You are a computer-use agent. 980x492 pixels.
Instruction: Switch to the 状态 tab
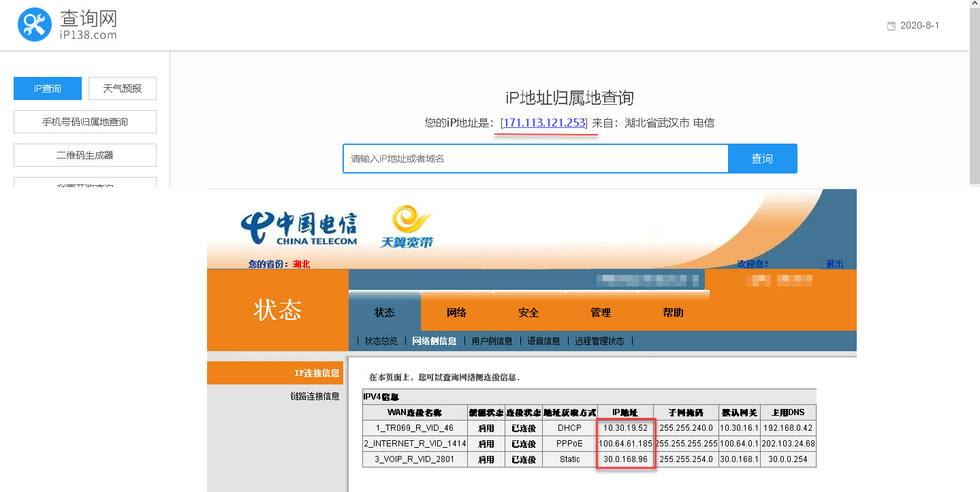tap(385, 312)
